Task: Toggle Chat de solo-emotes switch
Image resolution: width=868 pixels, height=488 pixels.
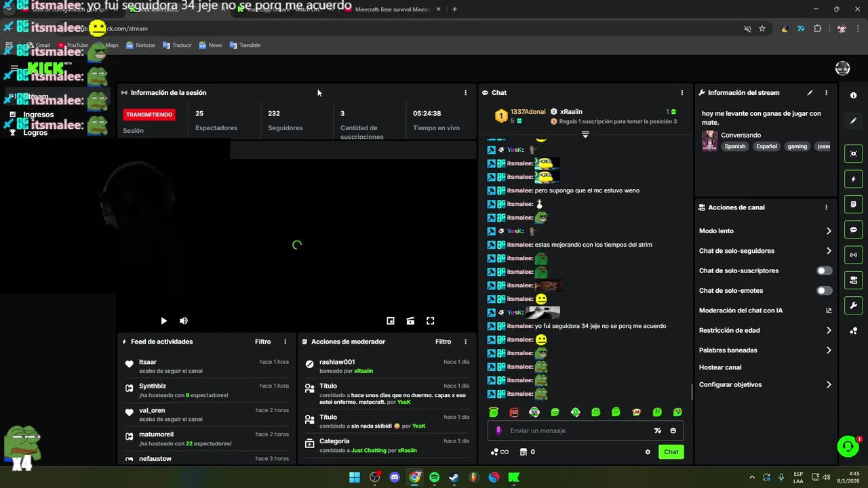Action: tap(824, 291)
